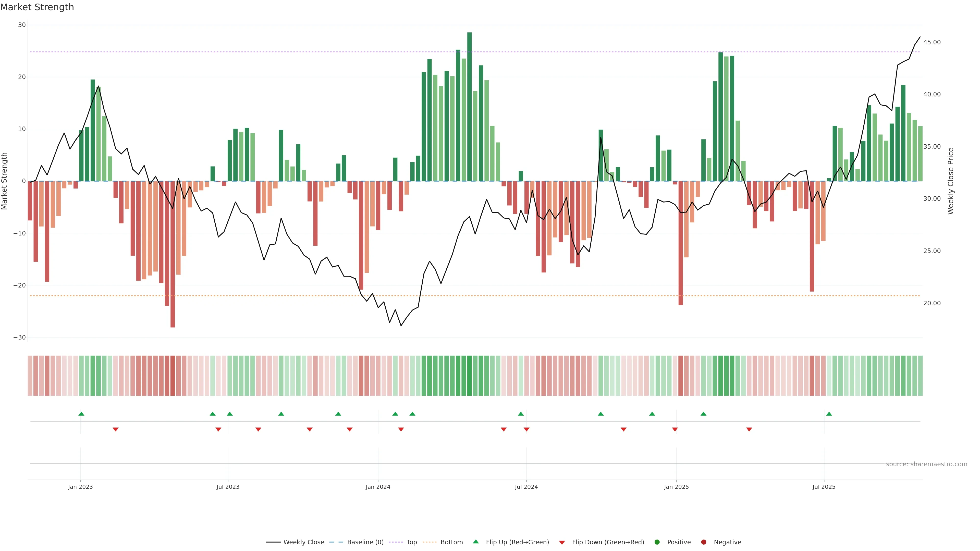Click the Weekly Close Price axis title
This screenshot has width=980, height=551.
tap(951, 181)
